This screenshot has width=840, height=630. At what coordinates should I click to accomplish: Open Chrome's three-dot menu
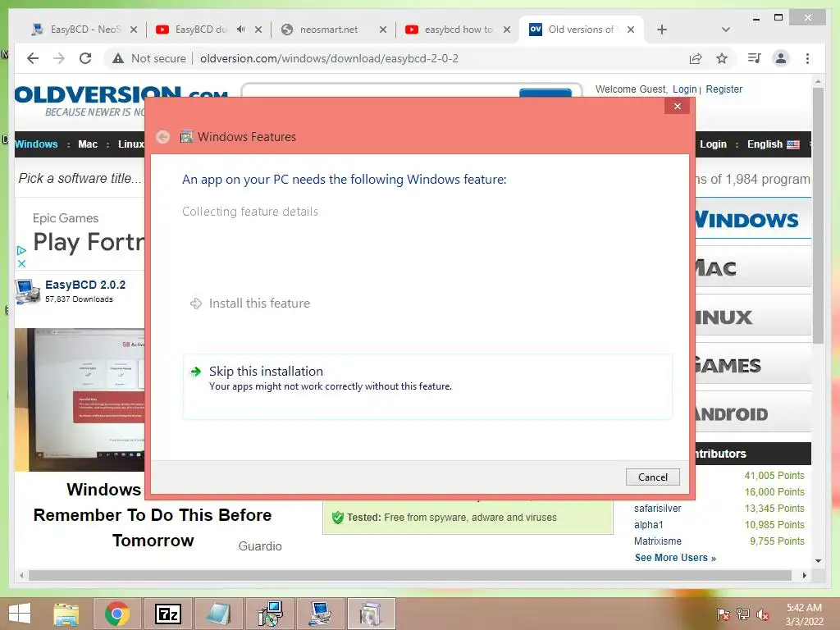pos(807,58)
